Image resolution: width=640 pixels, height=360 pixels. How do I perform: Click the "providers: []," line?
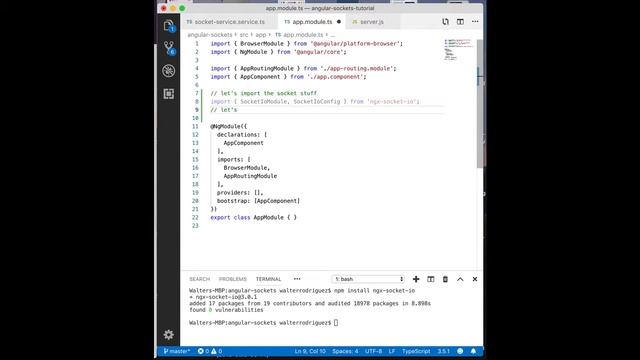(240, 193)
